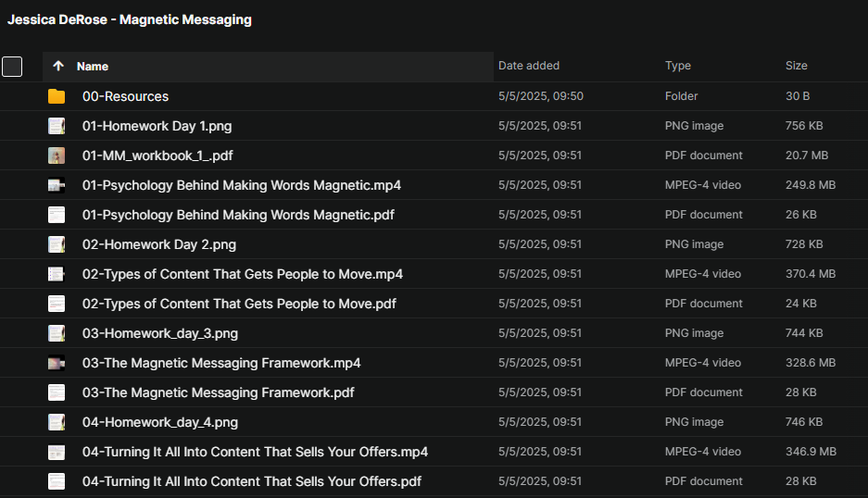Click document icon of 02-Types of Content pdf
Viewport: 868px width, 498px height.
pos(57,304)
